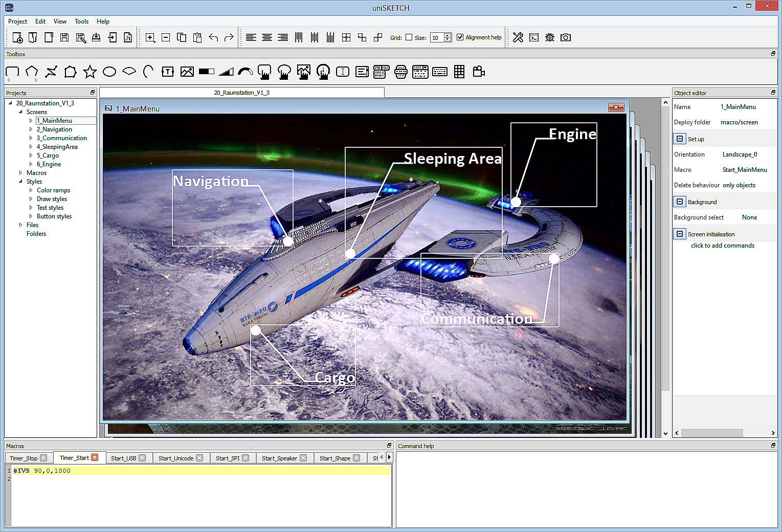The image size is (782, 532).
Task: Click the undo arrow icon
Action: point(213,37)
